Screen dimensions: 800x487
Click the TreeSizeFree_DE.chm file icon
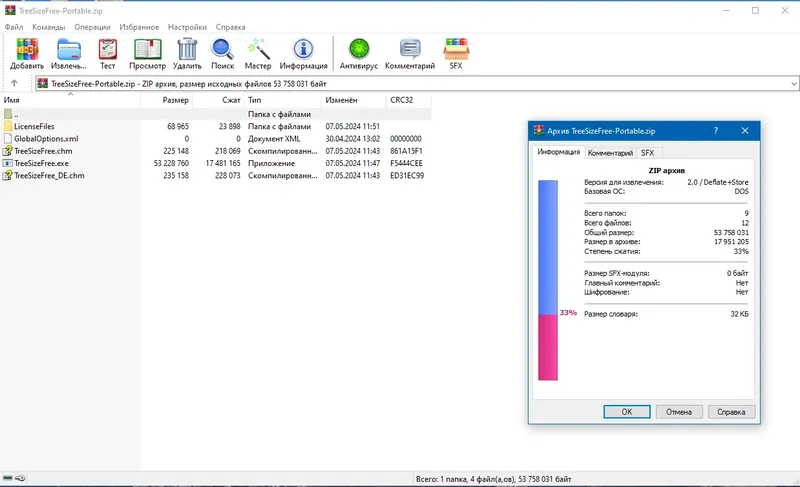8,175
